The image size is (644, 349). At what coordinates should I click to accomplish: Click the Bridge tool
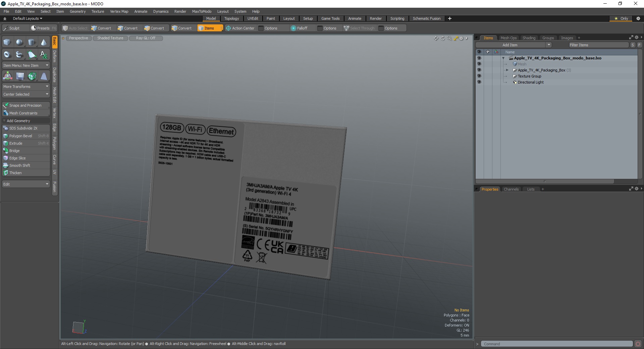pos(26,151)
